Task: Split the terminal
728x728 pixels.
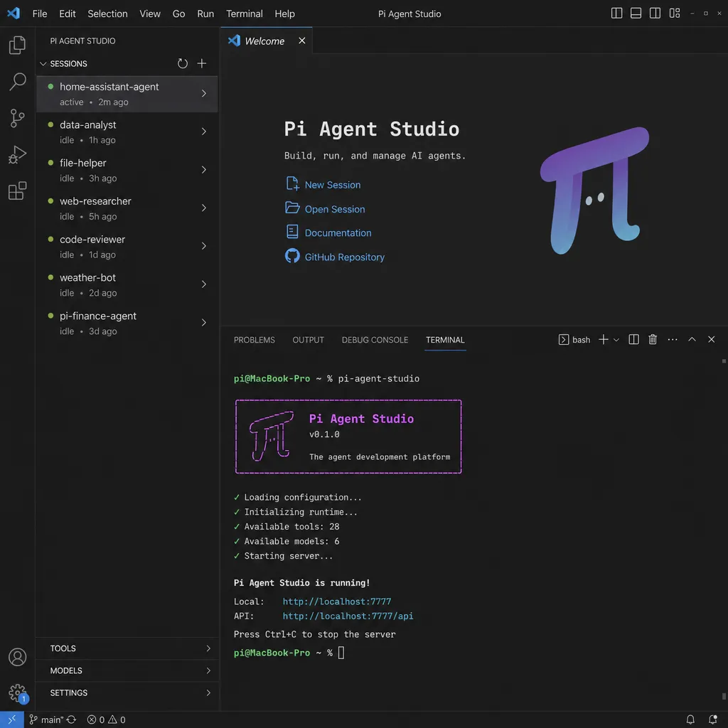Action: (x=633, y=339)
